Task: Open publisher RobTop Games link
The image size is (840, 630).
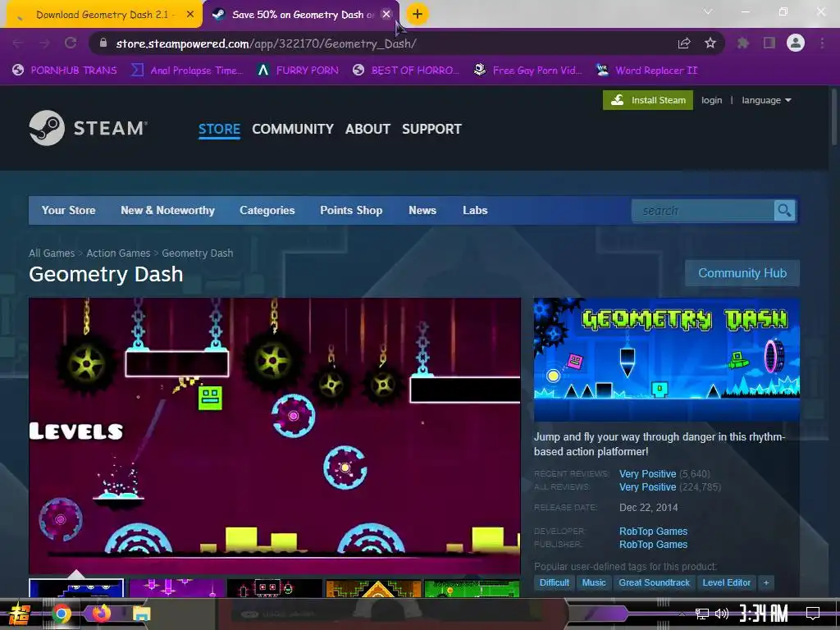Action: coord(654,545)
